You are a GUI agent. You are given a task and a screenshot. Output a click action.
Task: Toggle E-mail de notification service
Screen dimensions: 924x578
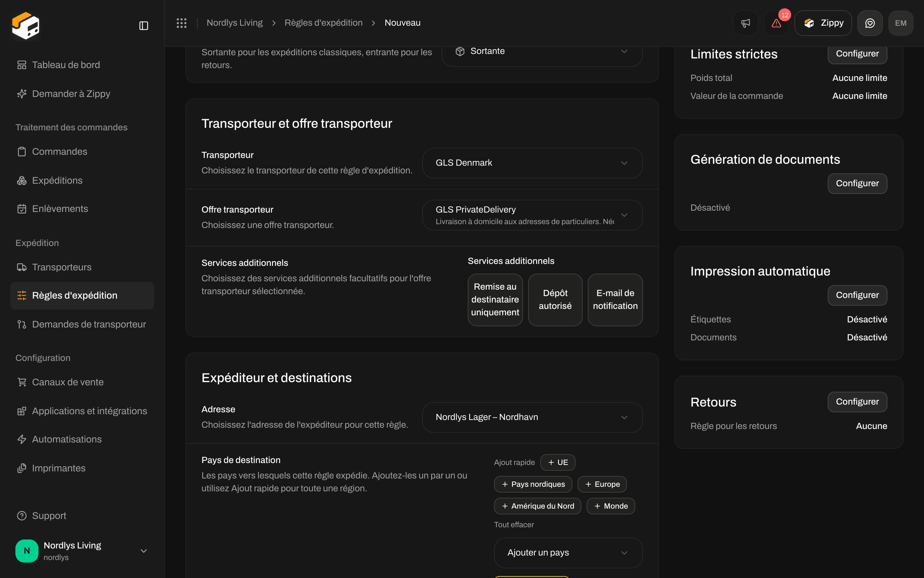coord(615,300)
